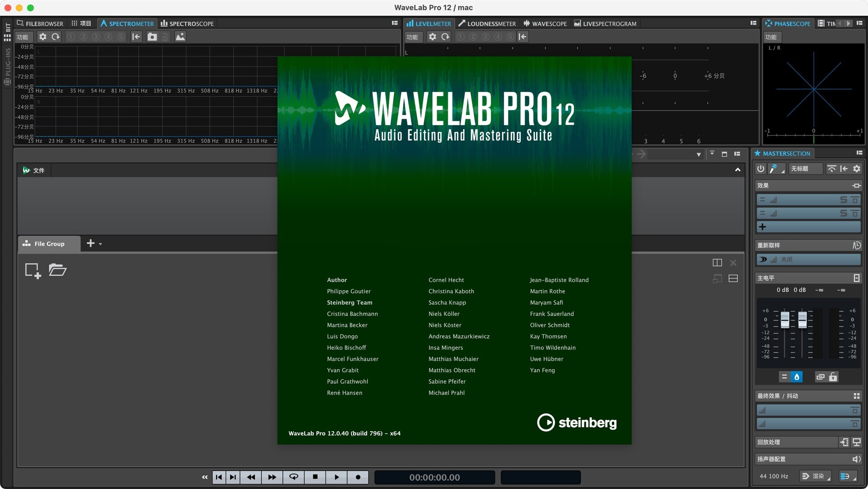Open the blue routing dropdown beside Render
This screenshot has width=868, height=489.
(x=848, y=476)
